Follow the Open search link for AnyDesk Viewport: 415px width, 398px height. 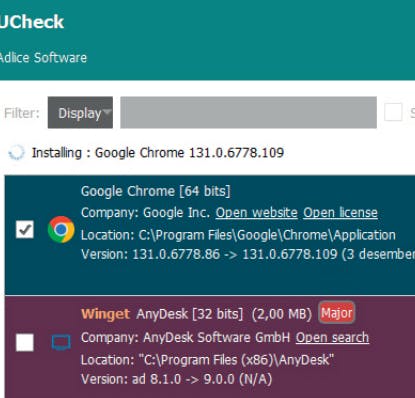click(332, 338)
